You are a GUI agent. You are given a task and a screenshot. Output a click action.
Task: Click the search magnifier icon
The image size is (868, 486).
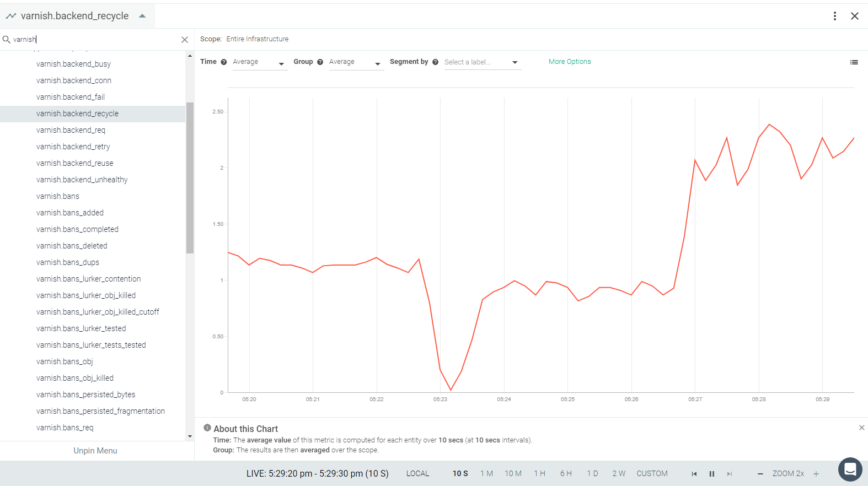point(7,40)
